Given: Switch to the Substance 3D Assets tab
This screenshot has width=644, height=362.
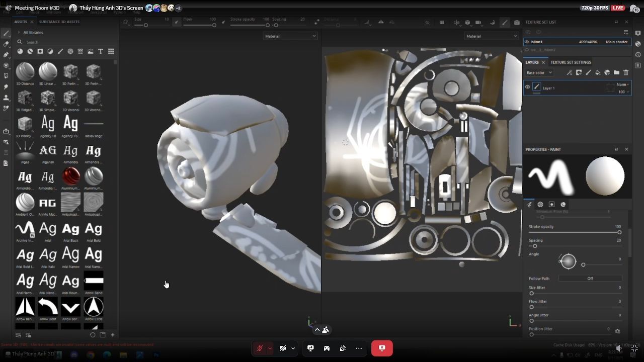Looking at the screenshot, I should tap(59, 22).
